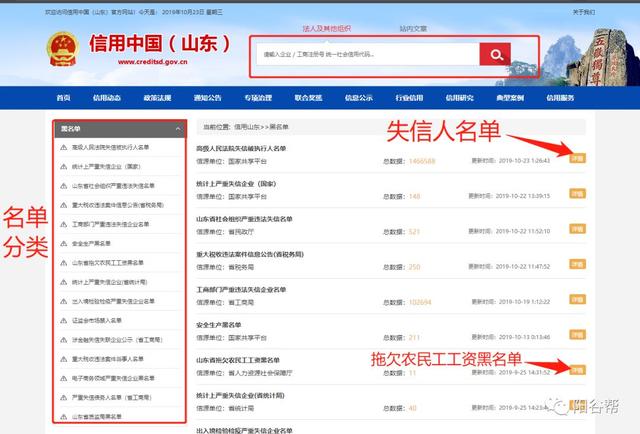This screenshot has width=640, height=434.
Task: Click warning icon beside 山东省拖欠农民工工资黑名单
Action: (64, 263)
